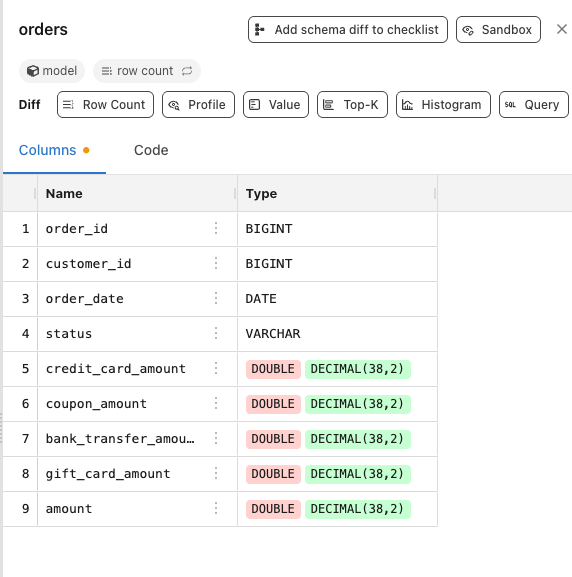
Task: Open the order_date row options menu
Action: click(216, 298)
